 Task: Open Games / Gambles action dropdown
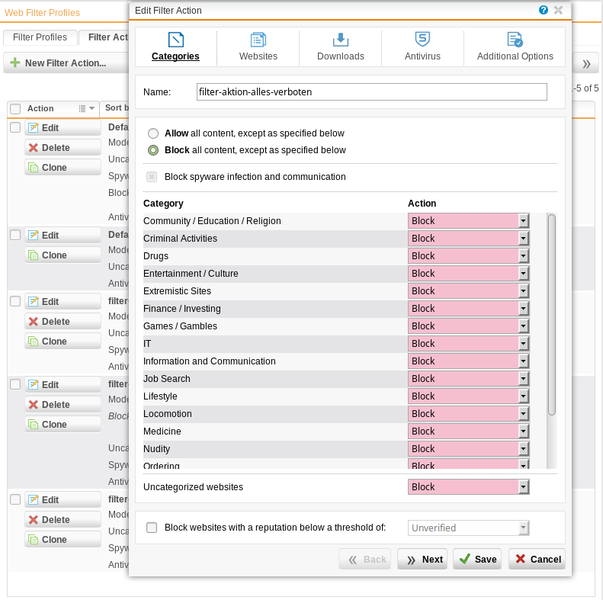click(x=523, y=326)
